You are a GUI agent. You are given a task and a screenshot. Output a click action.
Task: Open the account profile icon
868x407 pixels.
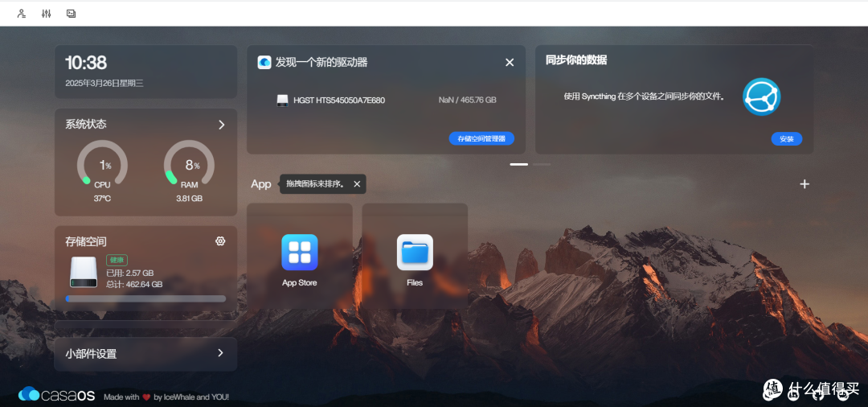click(22, 14)
